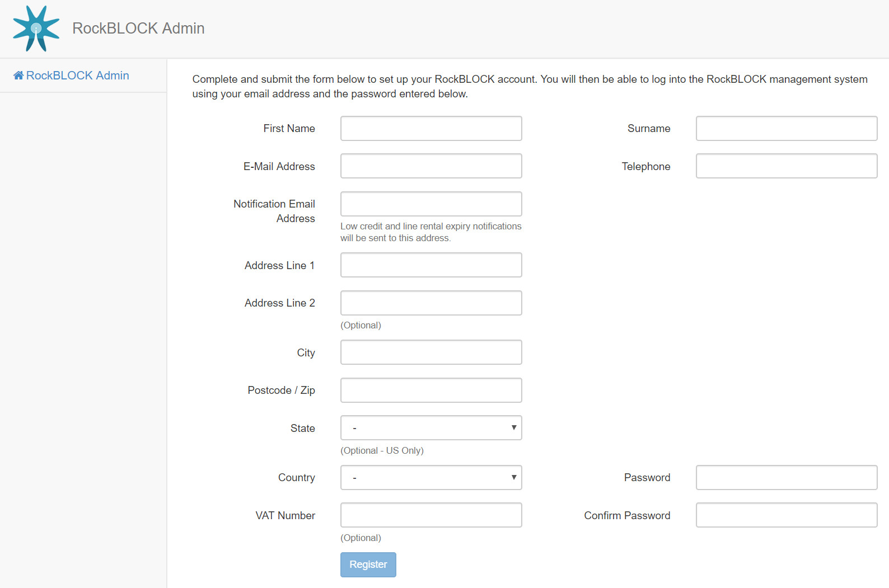889x588 pixels.
Task: Submit the form with Register button
Action: (368, 565)
